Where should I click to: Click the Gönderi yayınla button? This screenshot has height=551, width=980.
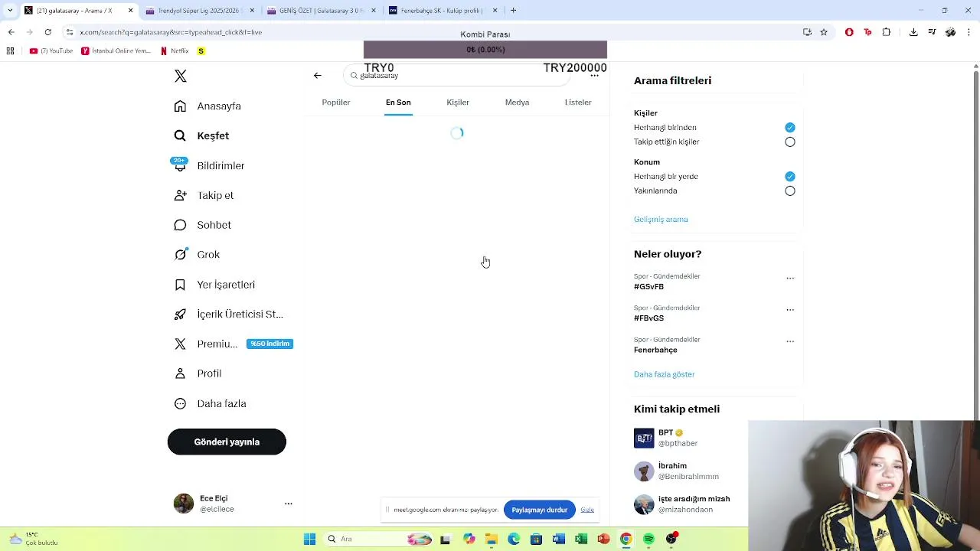(x=227, y=442)
